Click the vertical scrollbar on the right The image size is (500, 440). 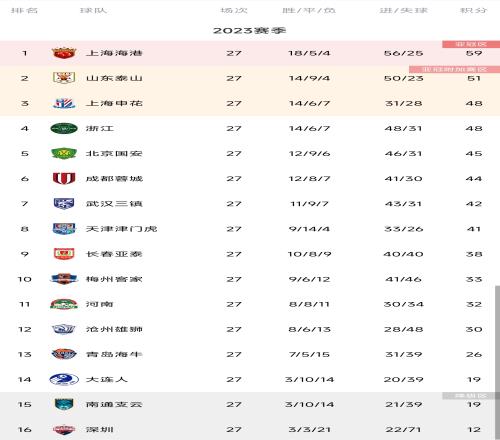pyautogui.click(x=497, y=362)
